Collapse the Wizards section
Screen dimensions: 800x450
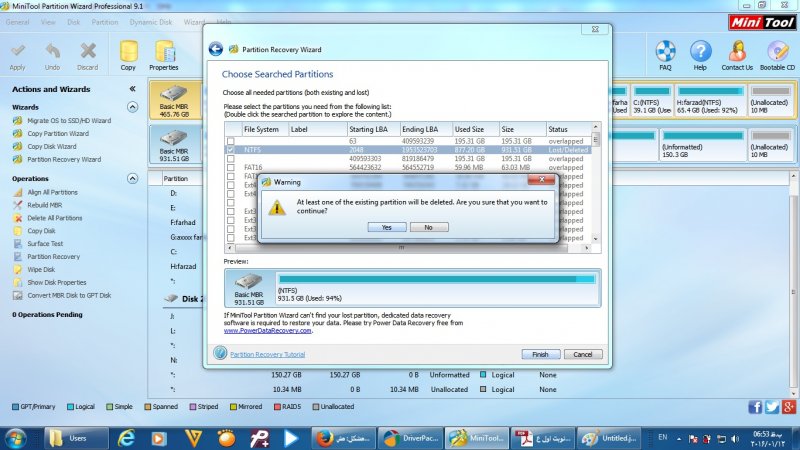[x=132, y=107]
